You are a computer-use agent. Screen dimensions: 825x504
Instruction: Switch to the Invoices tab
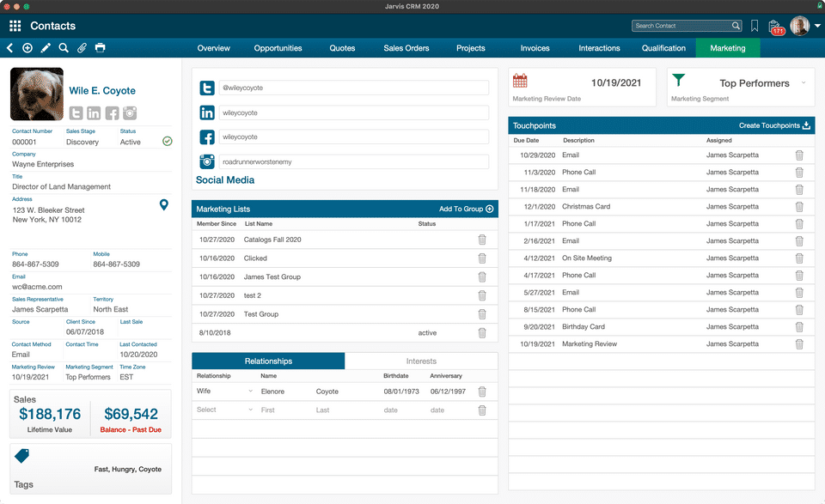coord(535,48)
